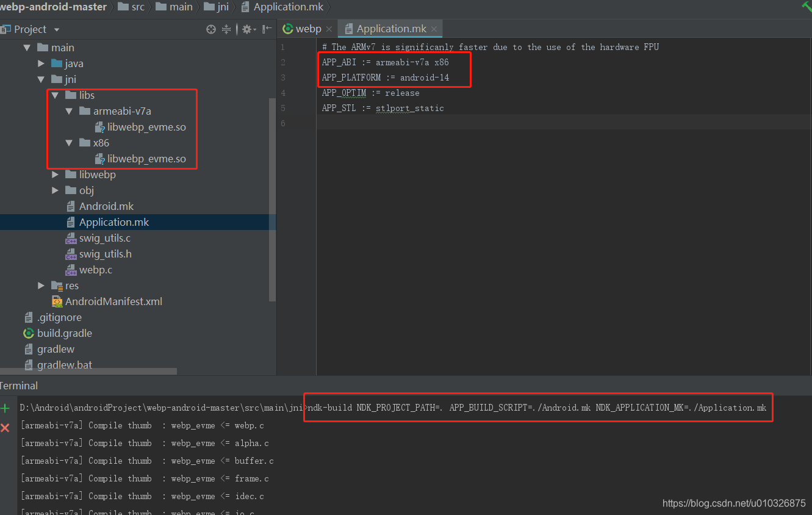Click the Terminal panel title
Screen dimensions: 812x515
pos(18,386)
